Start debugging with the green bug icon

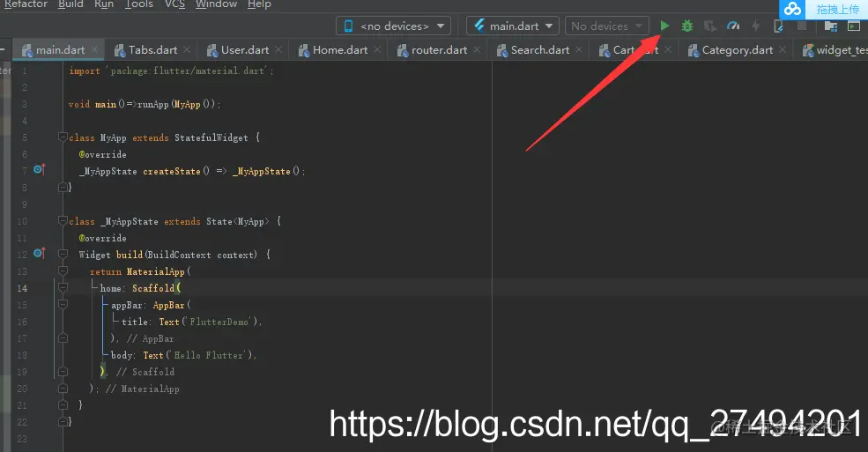click(x=687, y=26)
